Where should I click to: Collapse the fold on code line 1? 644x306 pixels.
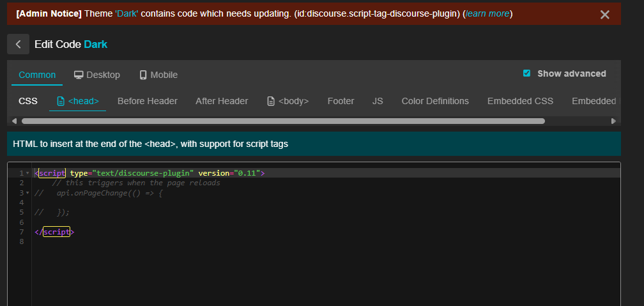27,173
